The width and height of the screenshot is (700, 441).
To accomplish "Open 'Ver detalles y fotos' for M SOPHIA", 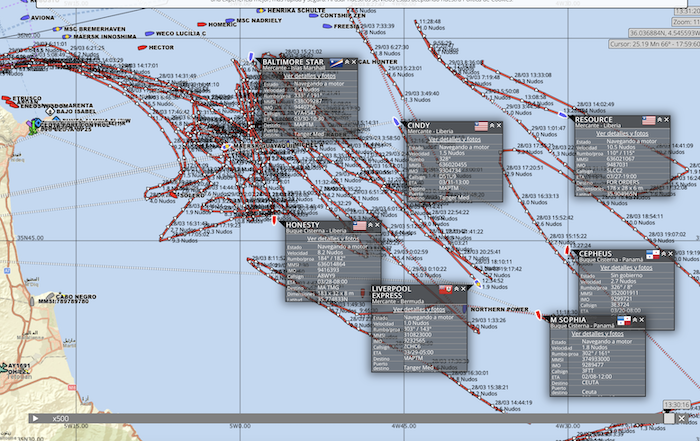I will (x=597, y=333).
